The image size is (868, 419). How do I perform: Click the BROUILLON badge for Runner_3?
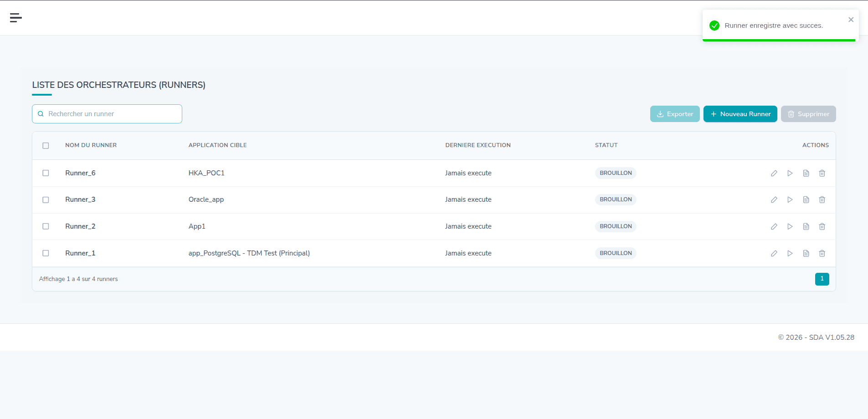click(x=616, y=199)
